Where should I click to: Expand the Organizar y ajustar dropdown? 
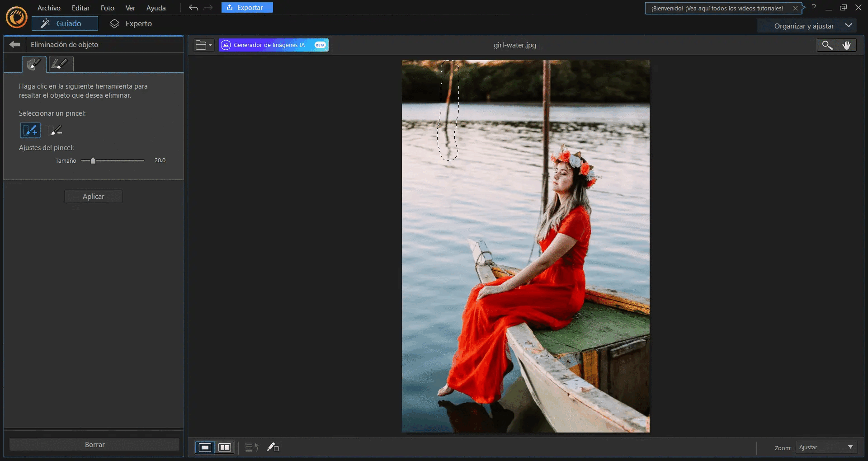point(807,26)
